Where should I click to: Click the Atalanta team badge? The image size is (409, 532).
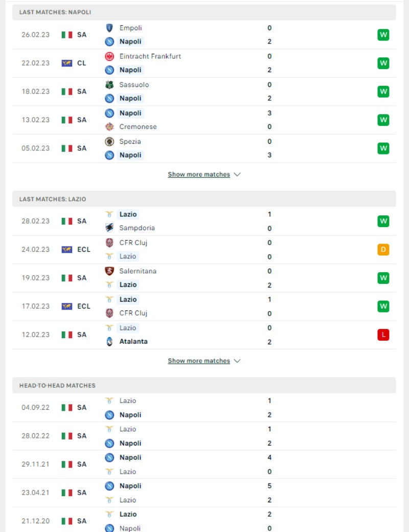(109, 341)
